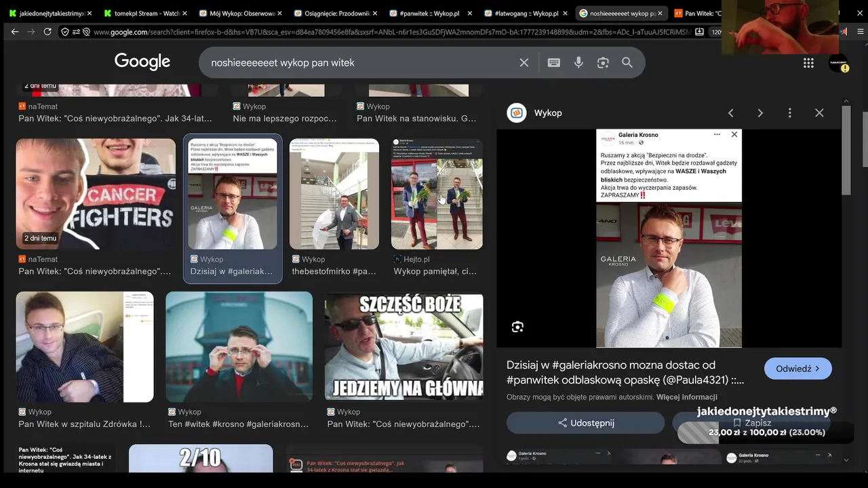Image resolution: width=868 pixels, height=488 pixels.
Task: Open the profile avatar account menu
Action: point(838,63)
